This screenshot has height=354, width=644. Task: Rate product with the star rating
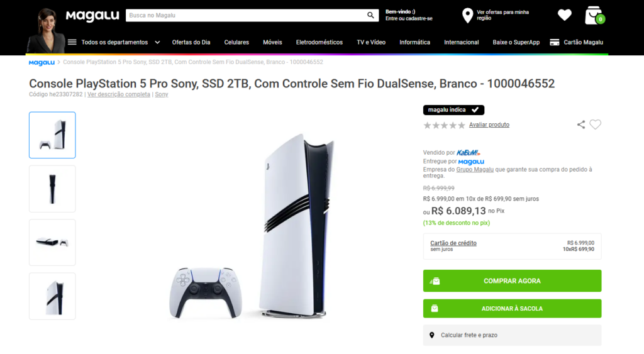tap(444, 125)
